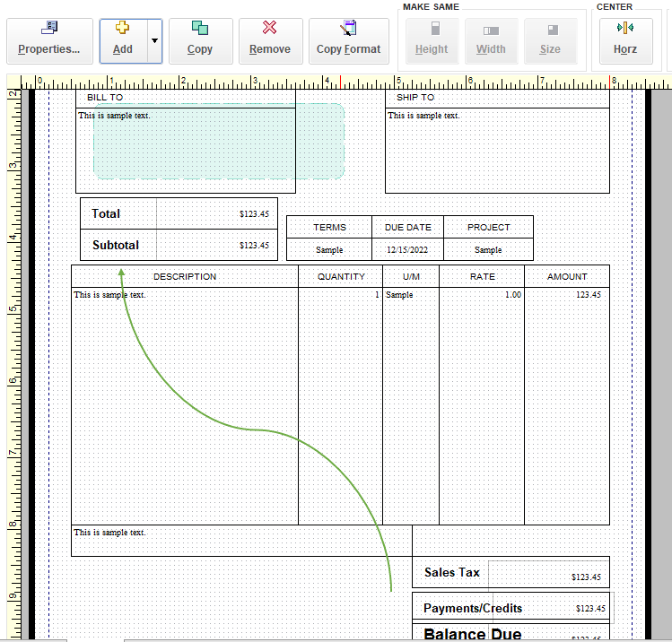Viewport: 672px width, 642px height.
Task: Select the sample text box below the table
Action: click(x=241, y=541)
